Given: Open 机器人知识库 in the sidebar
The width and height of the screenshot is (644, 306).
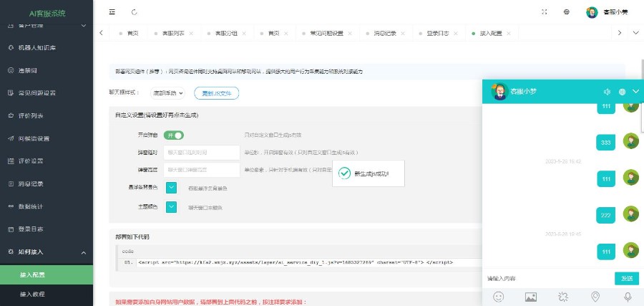Looking at the screenshot, I should tap(47, 48).
